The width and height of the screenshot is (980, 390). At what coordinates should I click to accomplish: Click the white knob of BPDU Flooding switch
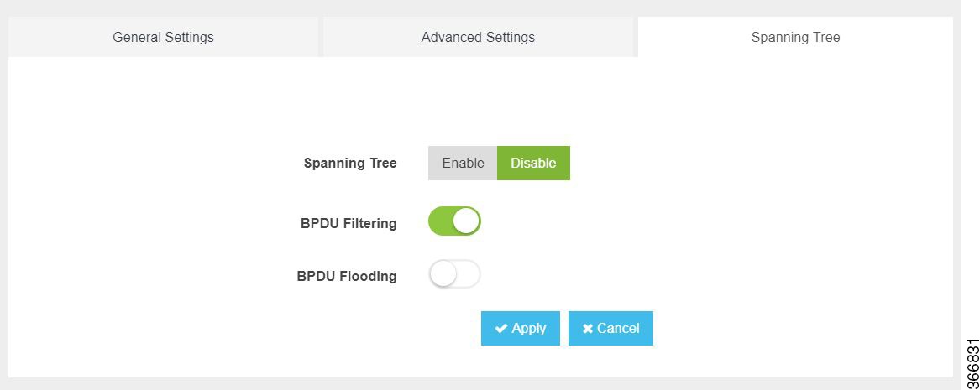pos(443,274)
